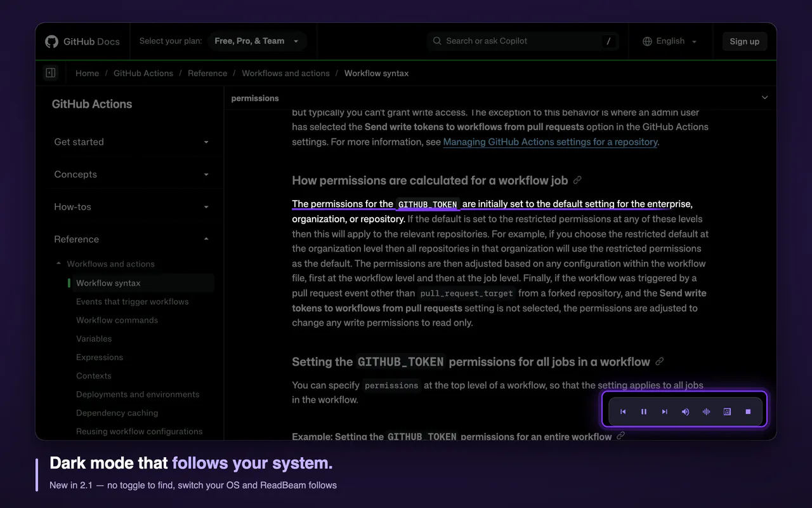The width and height of the screenshot is (812, 508).
Task: Open 'Events that trigger workflows' page
Action: coord(133,302)
